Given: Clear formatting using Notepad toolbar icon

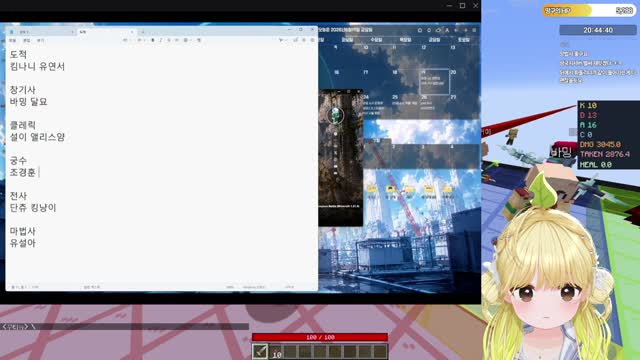Looking at the screenshot, I should (x=199, y=40).
